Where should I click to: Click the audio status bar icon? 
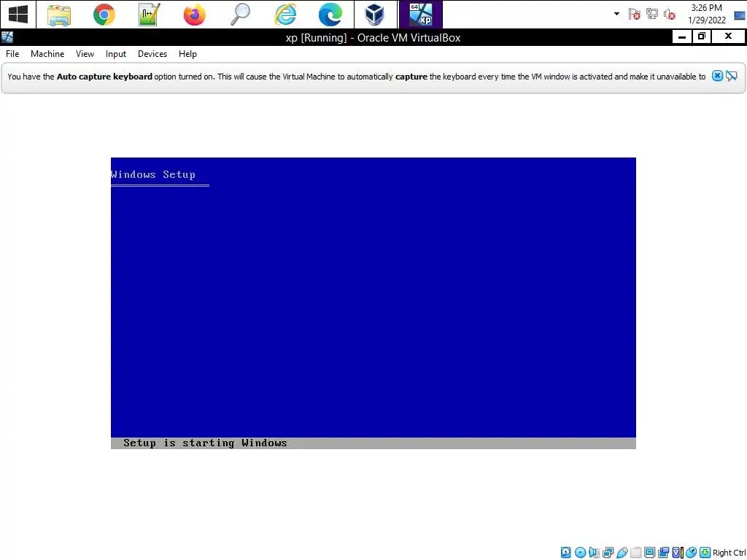(594, 553)
